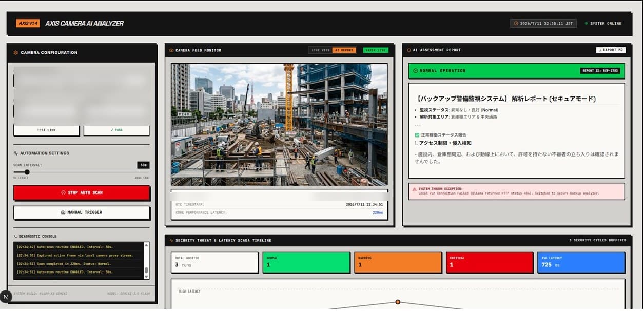Click the orange data point on latency chart
The height and width of the screenshot is (311, 644).
tap(397, 302)
